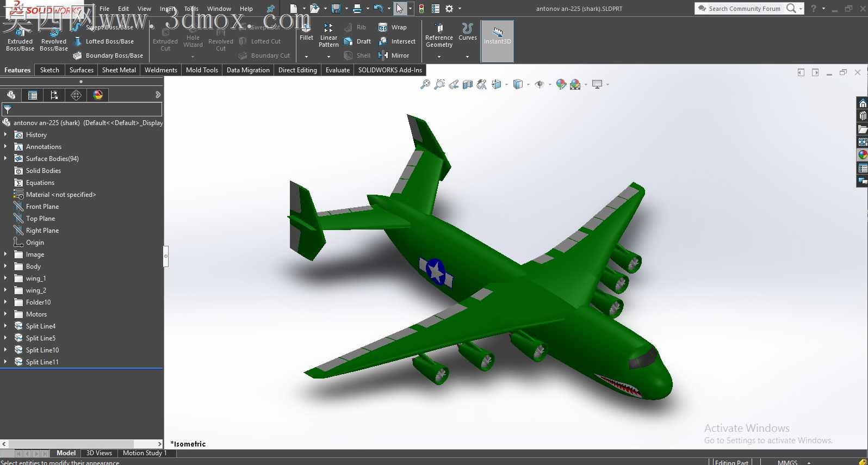Click the Zoom to Area icon

pyautogui.click(x=439, y=84)
